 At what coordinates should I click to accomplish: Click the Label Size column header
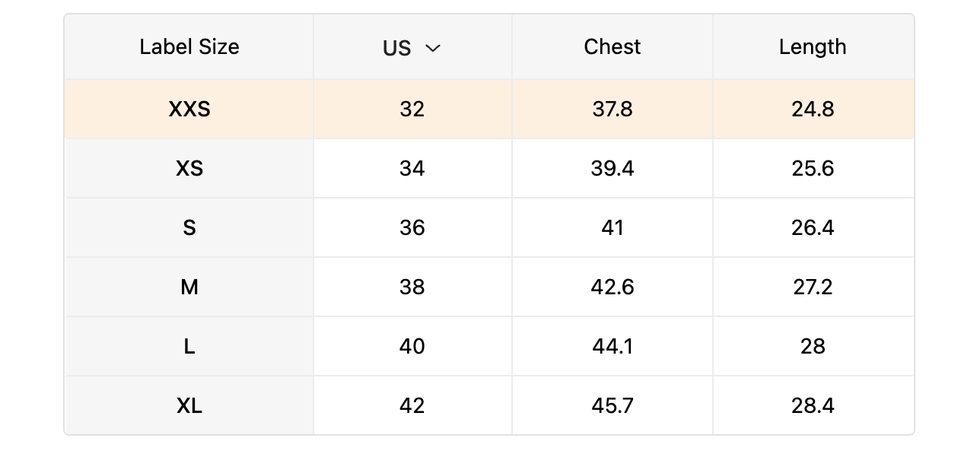[x=189, y=47]
